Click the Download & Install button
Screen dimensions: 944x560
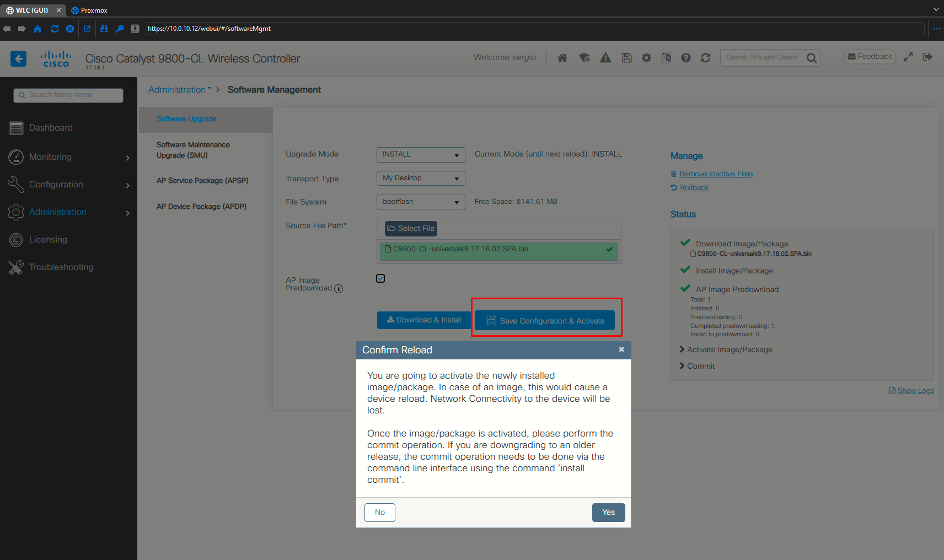click(424, 320)
